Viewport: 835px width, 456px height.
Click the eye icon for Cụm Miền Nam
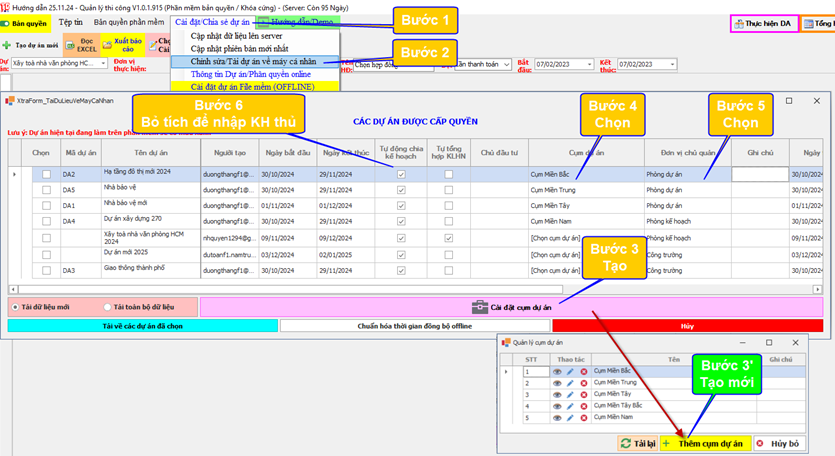click(557, 417)
